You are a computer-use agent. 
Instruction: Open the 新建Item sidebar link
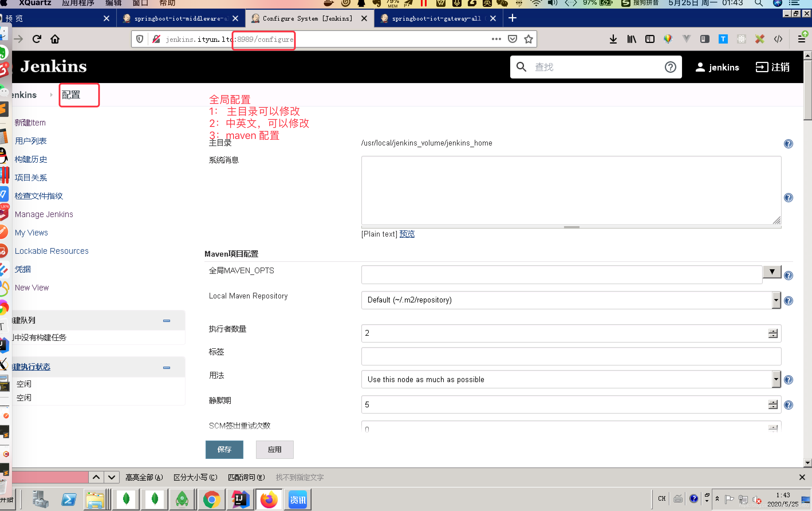30,122
